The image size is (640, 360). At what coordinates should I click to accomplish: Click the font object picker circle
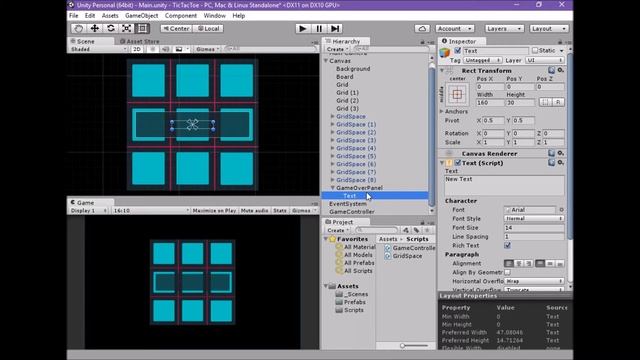pos(561,210)
